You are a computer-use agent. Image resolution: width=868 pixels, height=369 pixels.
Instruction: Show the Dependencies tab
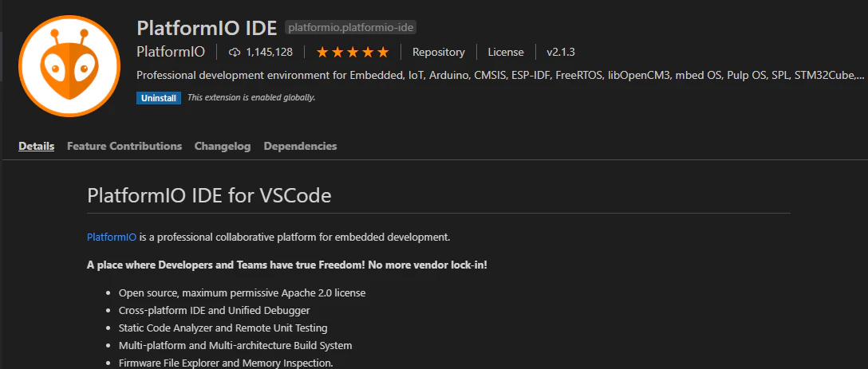tap(300, 146)
